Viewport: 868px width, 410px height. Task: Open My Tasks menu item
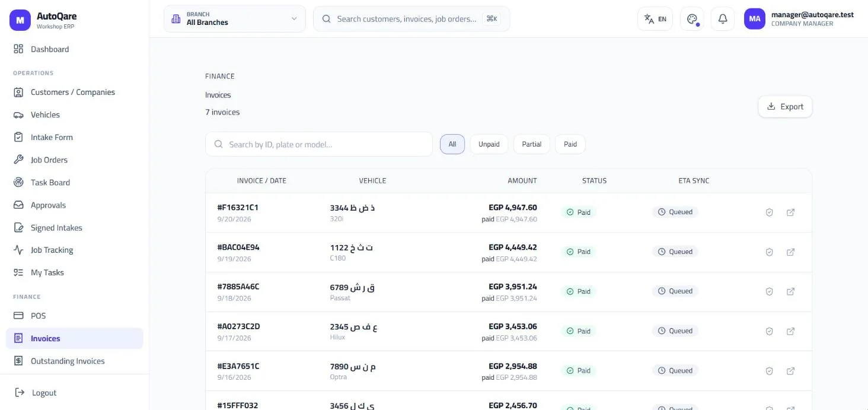pos(75,272)
